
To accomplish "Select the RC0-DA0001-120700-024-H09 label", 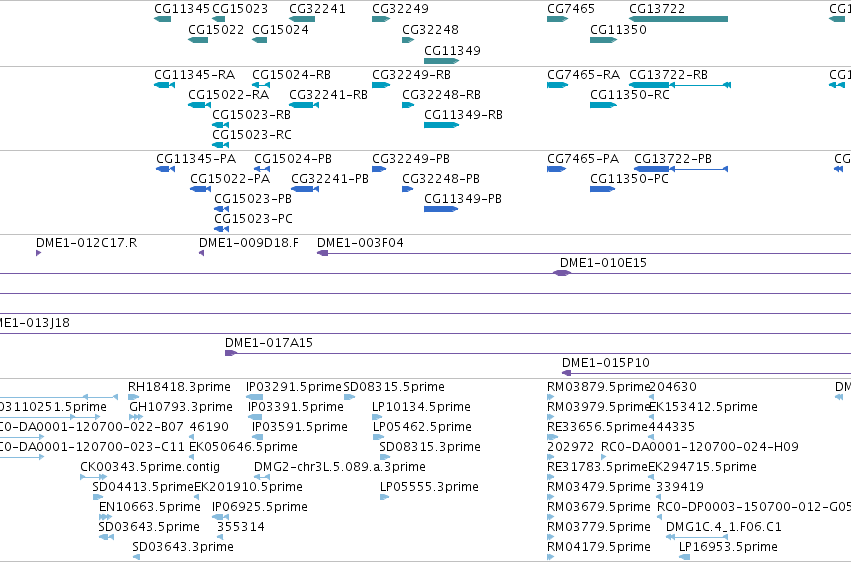I will click(x=700, y=446).
